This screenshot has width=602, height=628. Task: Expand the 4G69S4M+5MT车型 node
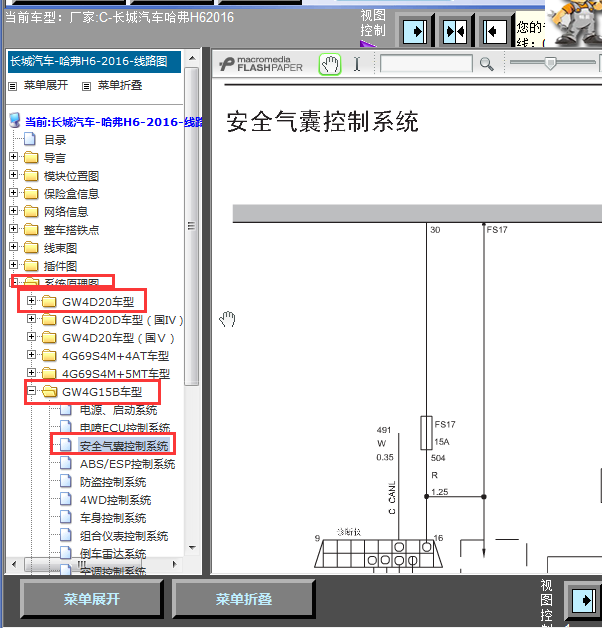[31, 373]
